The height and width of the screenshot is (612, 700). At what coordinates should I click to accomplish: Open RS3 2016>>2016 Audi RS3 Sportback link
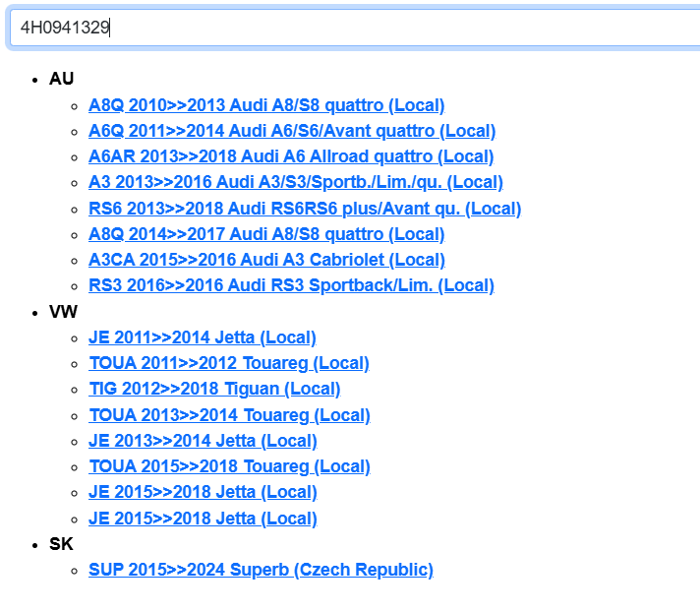coord(291,285)
